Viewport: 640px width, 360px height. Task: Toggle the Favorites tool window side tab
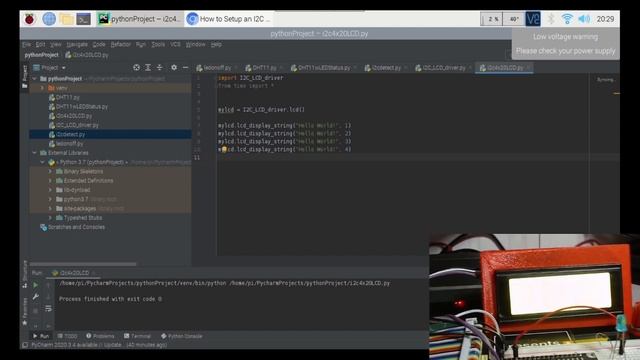pos(24,311)
